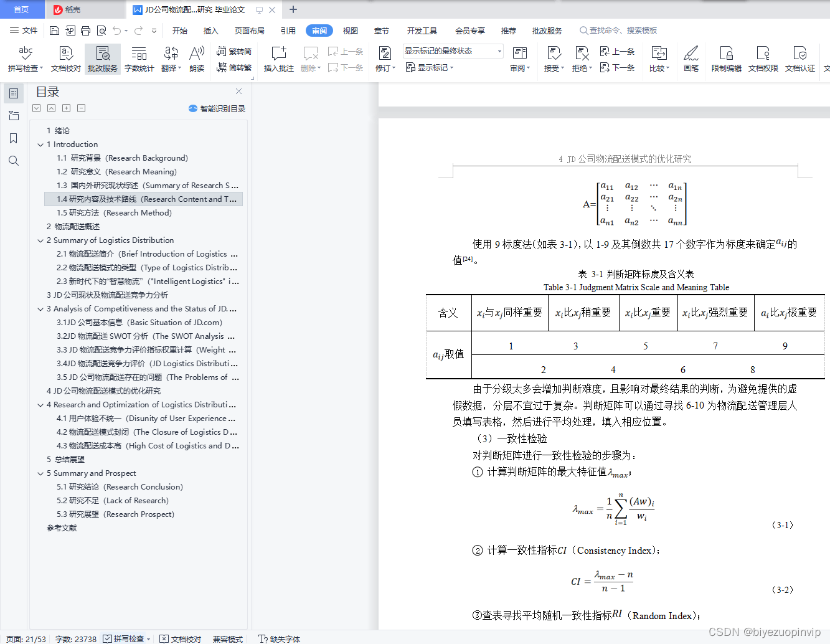The width and height of the screenshot is (830, 644).
Task: Switch to the 页面布局 ribbon tab
Action: coord(249,31)
